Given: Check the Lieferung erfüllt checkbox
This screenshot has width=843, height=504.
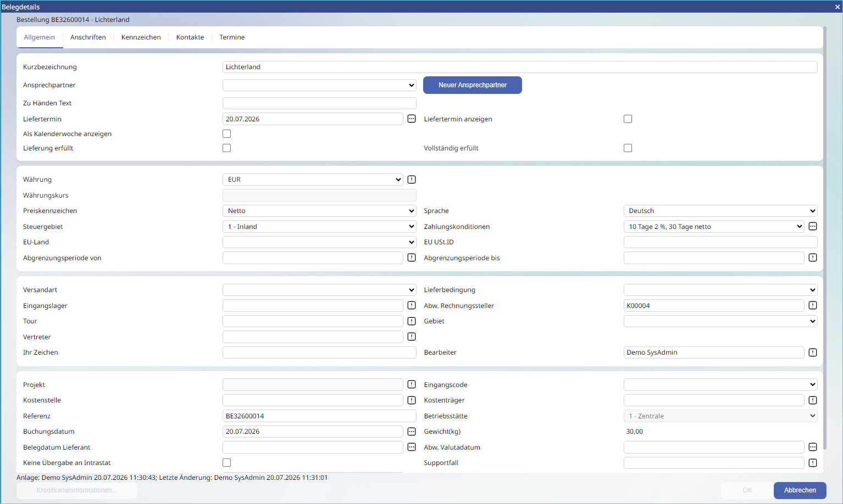Looking at the screenshot, I should pyautogui.click(x=227, y=148).
